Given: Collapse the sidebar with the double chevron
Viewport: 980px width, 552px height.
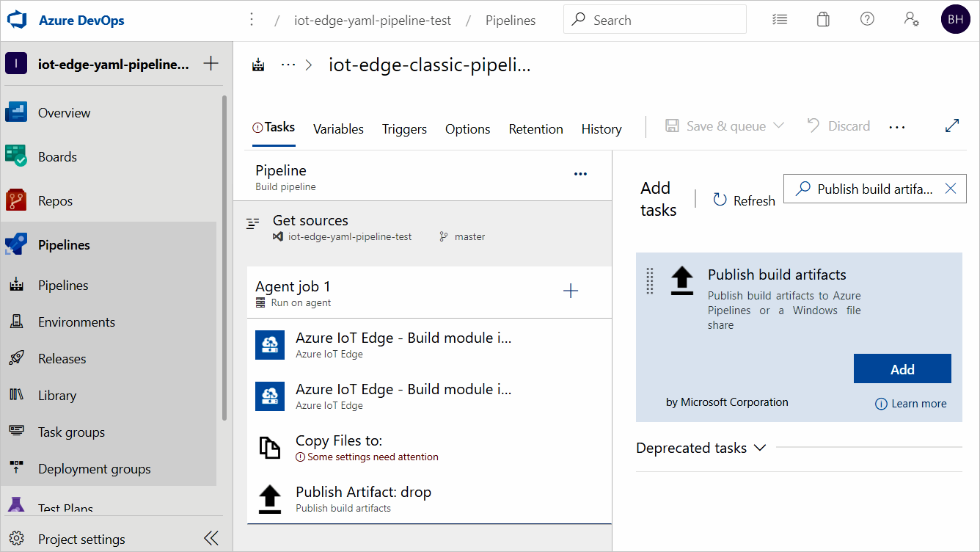Looking at the screenshot, I should (x=211, y=538).
